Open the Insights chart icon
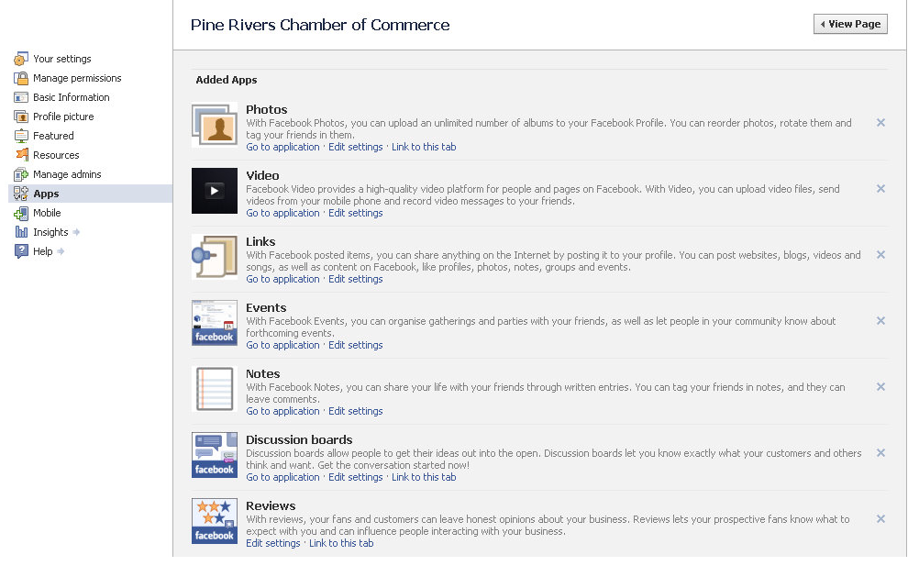This screenshot has height=588, width=908. tap(19, 231)
